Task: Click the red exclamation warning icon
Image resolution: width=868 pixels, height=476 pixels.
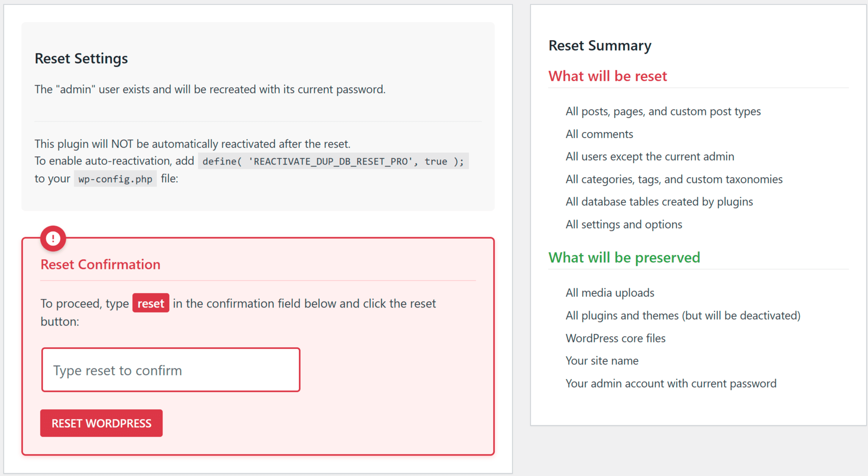Action: tap(53, 238)
